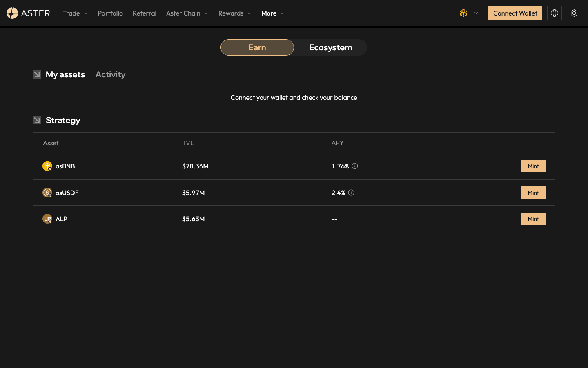
Task: Switch to the Earn toggle
Action: click(257, 47)
